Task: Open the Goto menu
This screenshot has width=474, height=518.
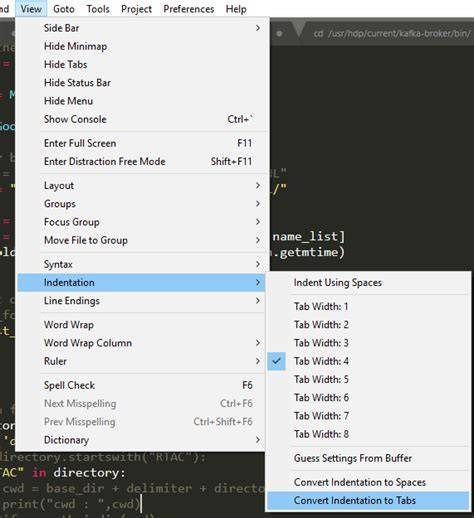Action: coord(64,9)
